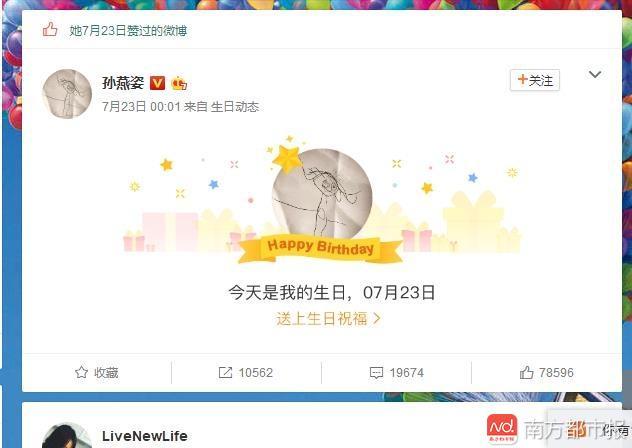This screenshot has width=632, height=448.
Task: Click the orange V verified badge
Action: click(x=157, y=83)
